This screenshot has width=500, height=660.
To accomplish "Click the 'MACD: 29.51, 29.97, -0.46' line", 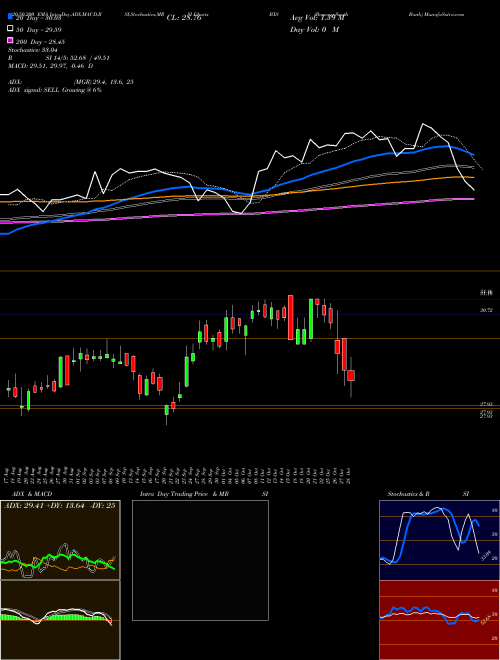I will click(x=51, y=66).
